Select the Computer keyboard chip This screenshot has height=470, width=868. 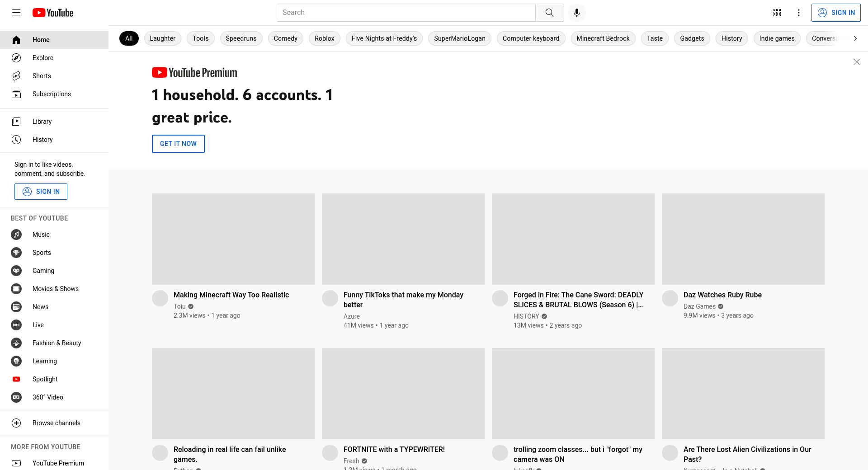531,38
